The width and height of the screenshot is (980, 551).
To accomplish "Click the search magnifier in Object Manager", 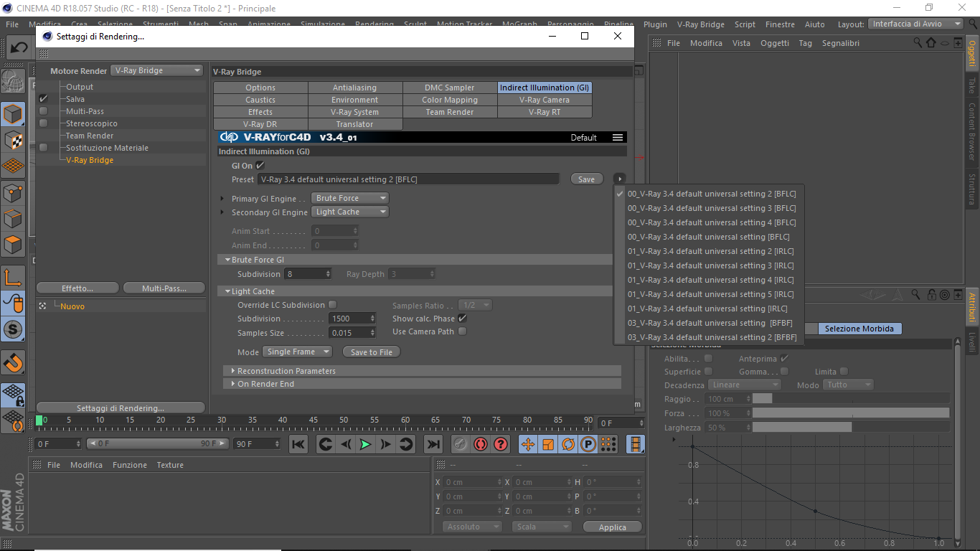I will [x=918, y=43].
